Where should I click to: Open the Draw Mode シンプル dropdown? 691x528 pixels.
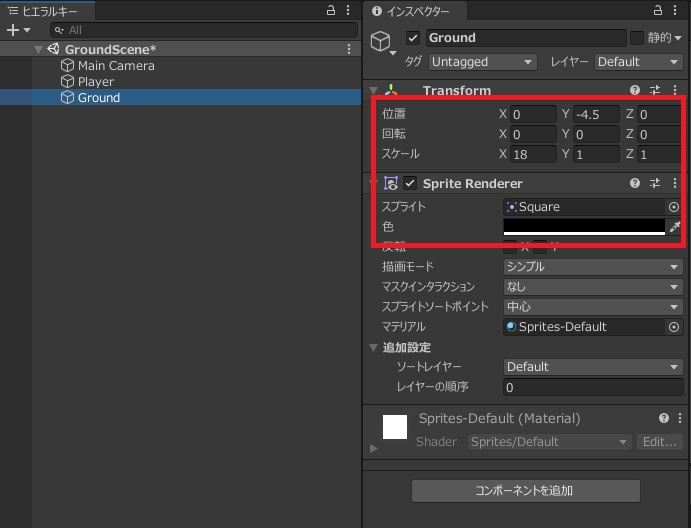click(593, 267)
